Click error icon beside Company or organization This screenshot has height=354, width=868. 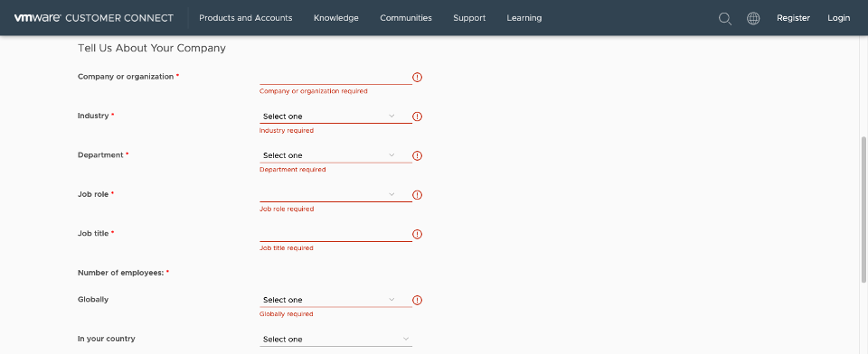[x=418, y=78]
